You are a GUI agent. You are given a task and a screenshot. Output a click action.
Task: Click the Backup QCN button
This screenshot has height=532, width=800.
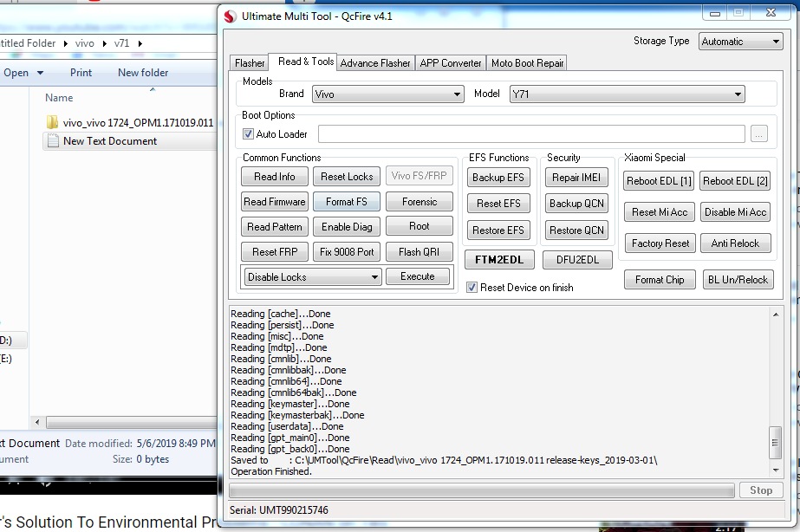576,203
